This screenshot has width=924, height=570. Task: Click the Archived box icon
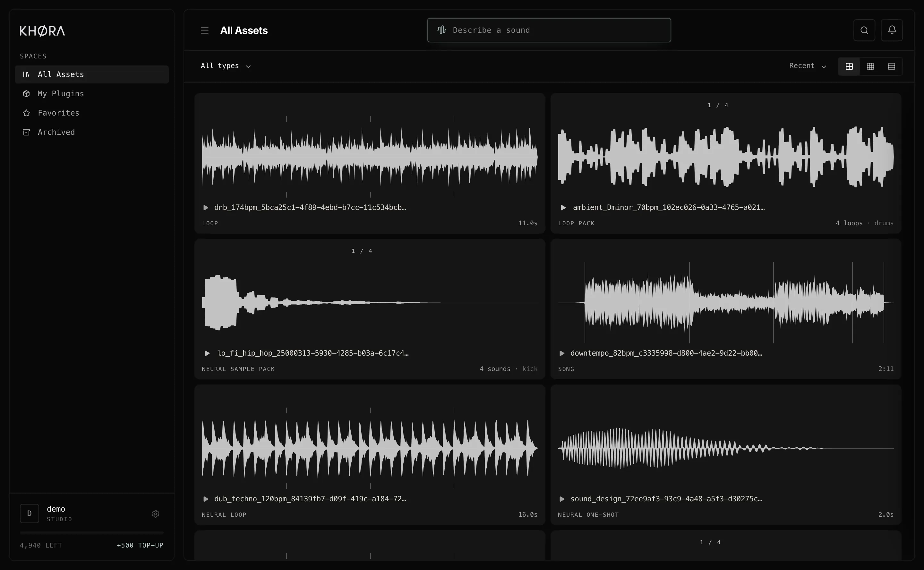click(26, 132)
